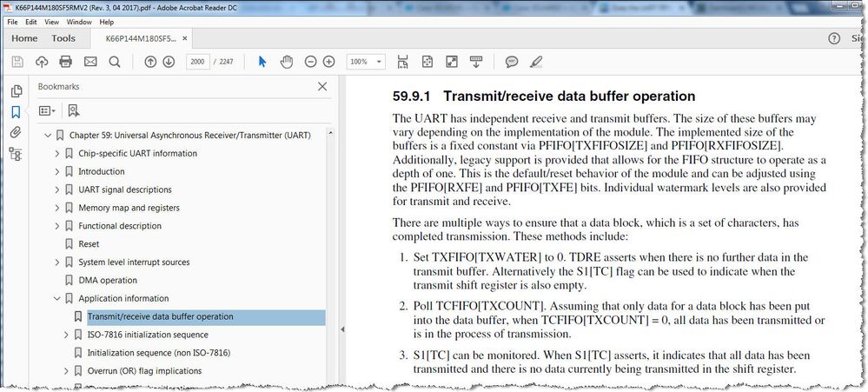Screen dimensions: 868x392
Task: Click bookmarks scrollbar up arrow
Action: point(330,133)
